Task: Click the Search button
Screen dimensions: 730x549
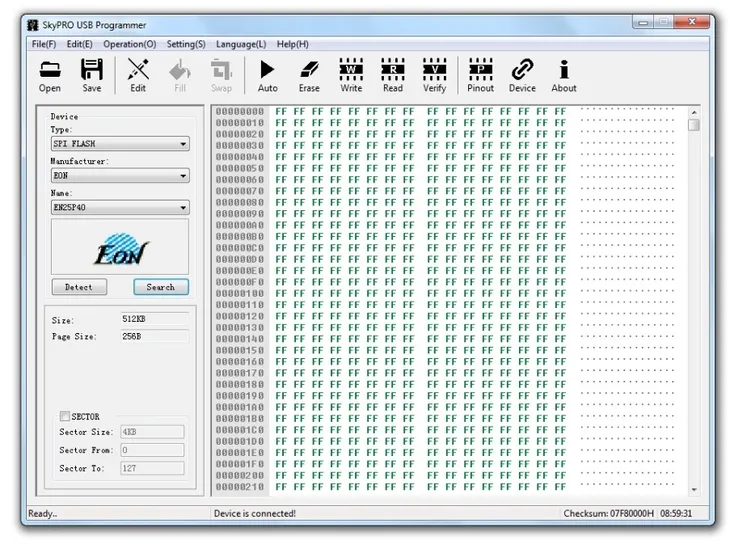Action: (x=161, y=287)
